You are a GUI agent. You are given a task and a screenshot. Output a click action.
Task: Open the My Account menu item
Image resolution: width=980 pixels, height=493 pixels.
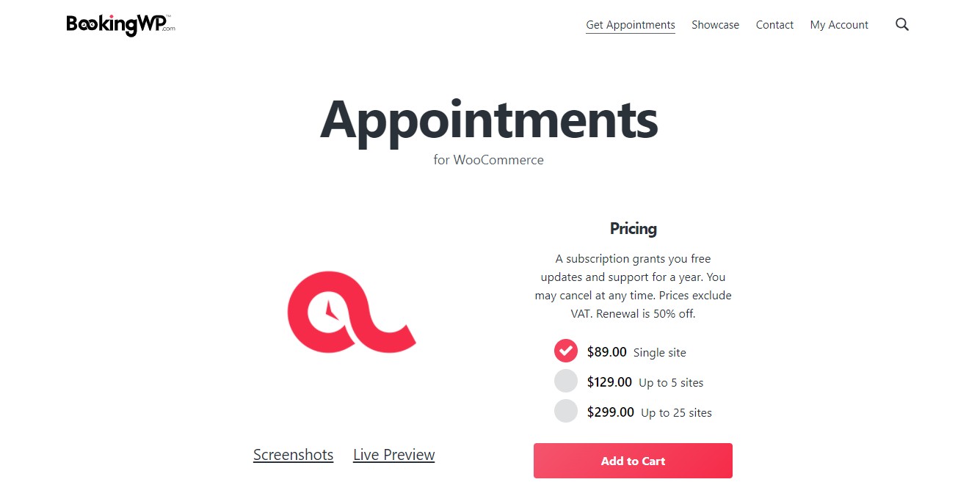(839, 25)
